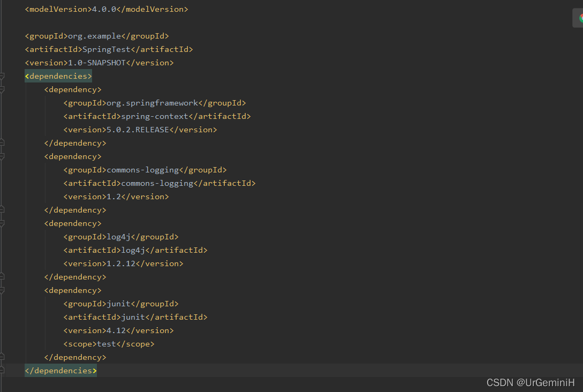Viewport: 583px width, 392px height.
Task: Select version 5.0.2.RELEASE of spring-context
Action: pos(138,129)
